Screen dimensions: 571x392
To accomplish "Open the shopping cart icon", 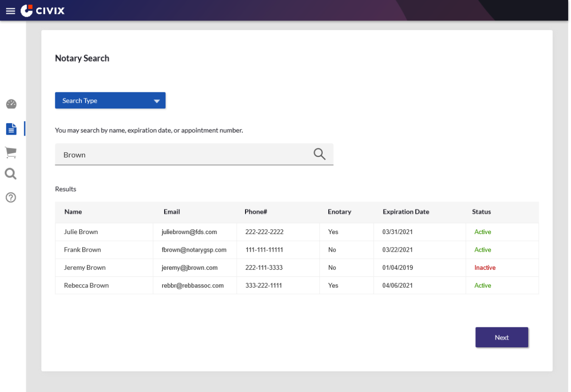I will pos(11,152).
